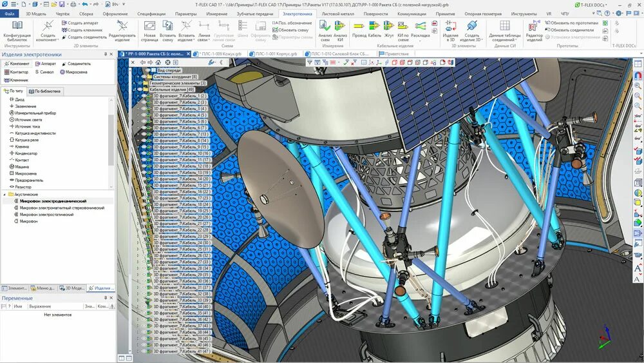Hide the Системы координат folder via eye
This screenshot has height=363, width=644.
144,77
